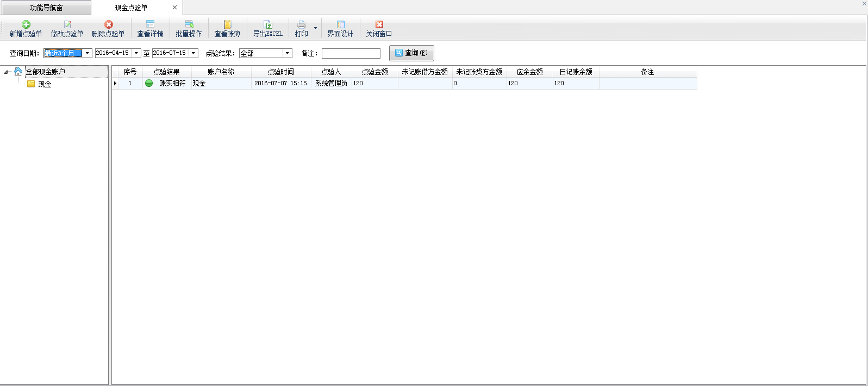Expand the 打印 dropdown arrow

click(x=315, y=28)
